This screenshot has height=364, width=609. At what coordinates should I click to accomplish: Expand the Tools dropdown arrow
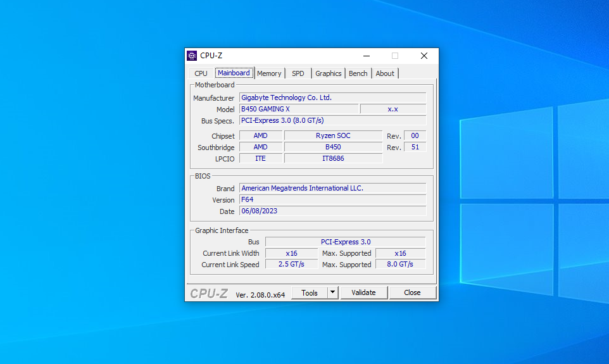(333, 292)
